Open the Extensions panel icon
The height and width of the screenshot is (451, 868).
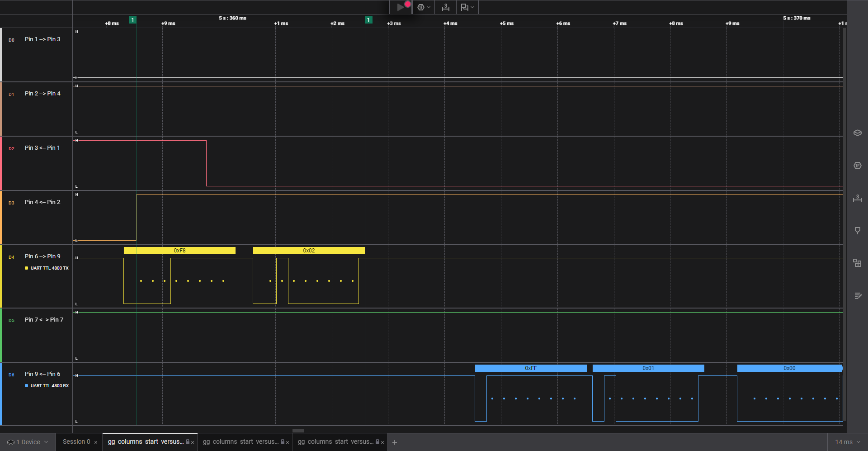pyautogui.click(x=857, y=263)
